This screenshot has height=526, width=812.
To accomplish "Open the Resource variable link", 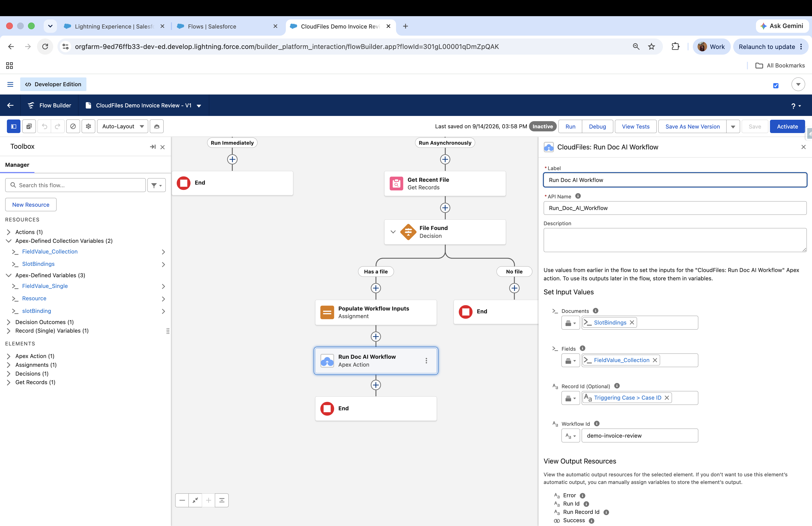I will pyautogui.click(x=34, y=298).
